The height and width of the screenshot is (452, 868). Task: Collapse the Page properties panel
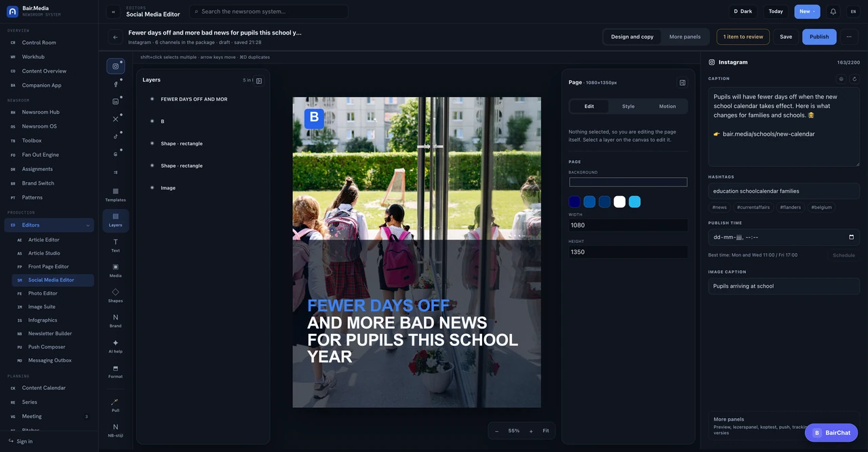[682, 83]
